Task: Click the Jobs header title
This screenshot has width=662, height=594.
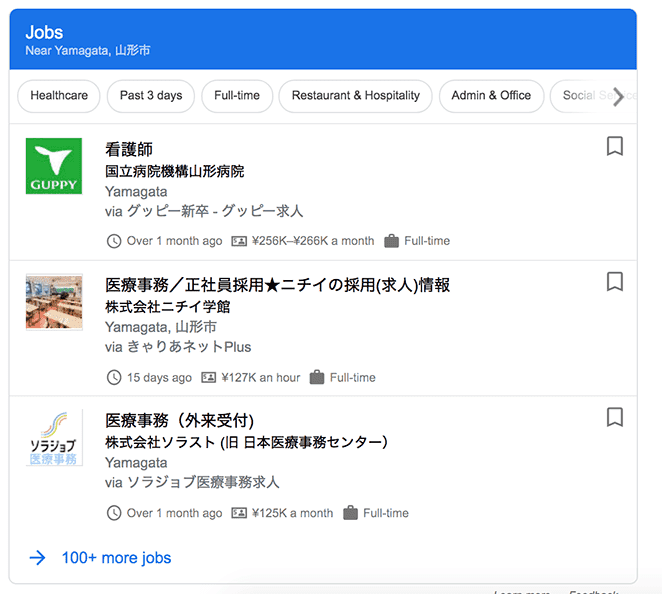Action: 44,33
